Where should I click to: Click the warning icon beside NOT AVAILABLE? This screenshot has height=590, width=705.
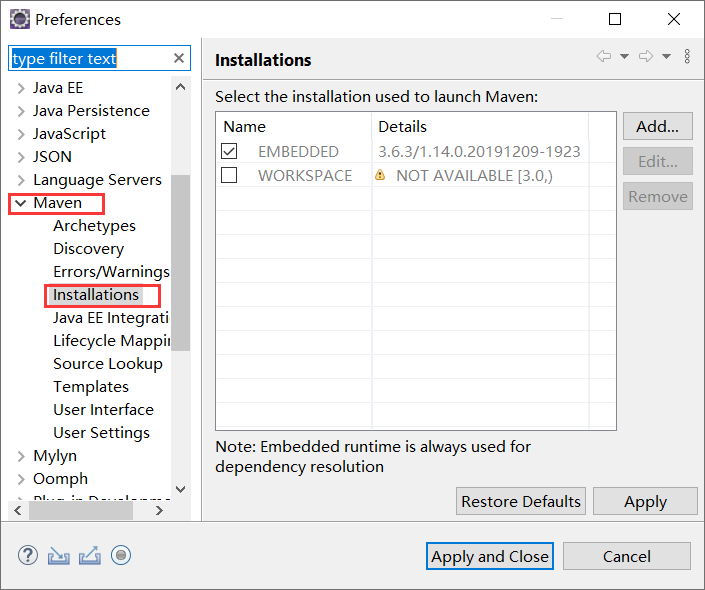point(380,175)
